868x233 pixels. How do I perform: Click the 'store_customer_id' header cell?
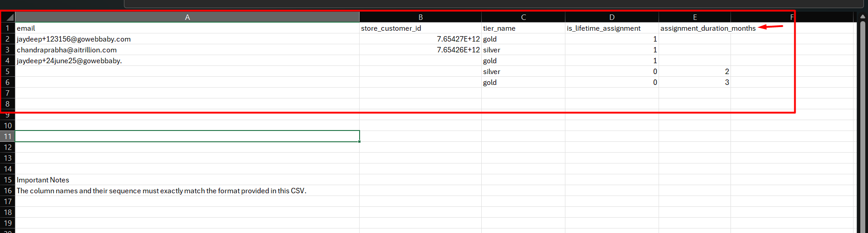pos(420,28)
